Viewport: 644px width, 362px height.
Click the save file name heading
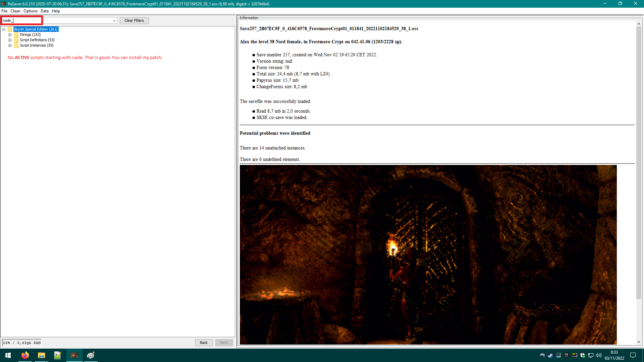[329, 29]
